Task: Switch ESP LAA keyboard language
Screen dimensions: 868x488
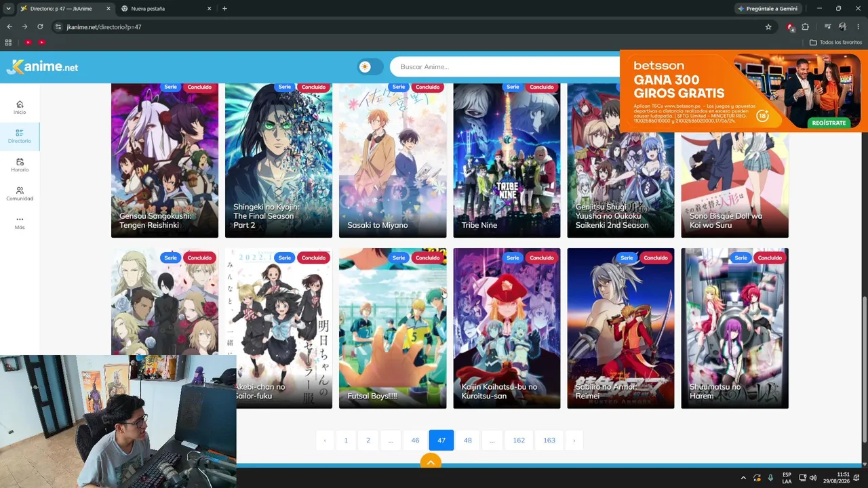Action: pyautogui.click(x=787, y=478)
